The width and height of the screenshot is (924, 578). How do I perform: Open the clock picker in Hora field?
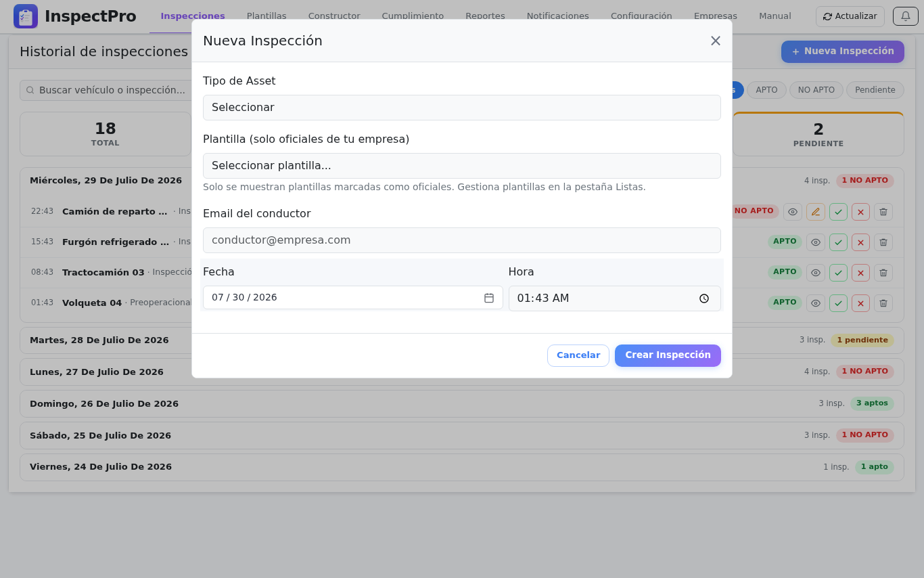click(x=704, y=298)
